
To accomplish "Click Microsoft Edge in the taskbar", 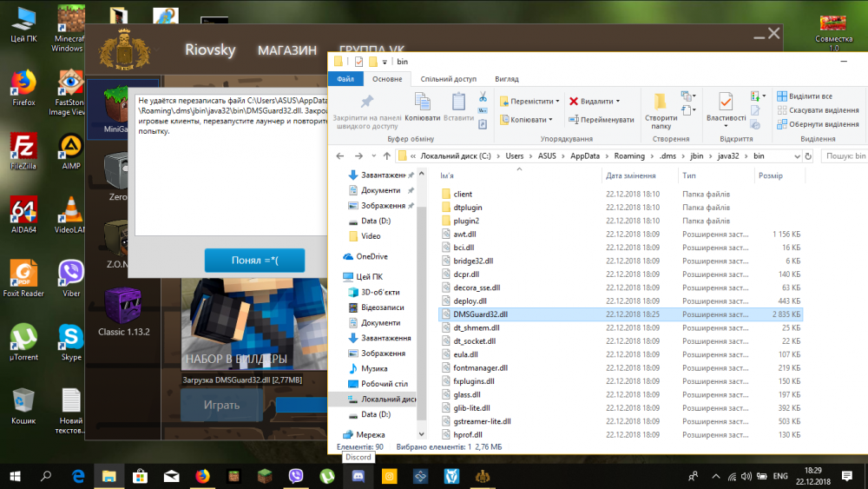I will click(78, 476).
